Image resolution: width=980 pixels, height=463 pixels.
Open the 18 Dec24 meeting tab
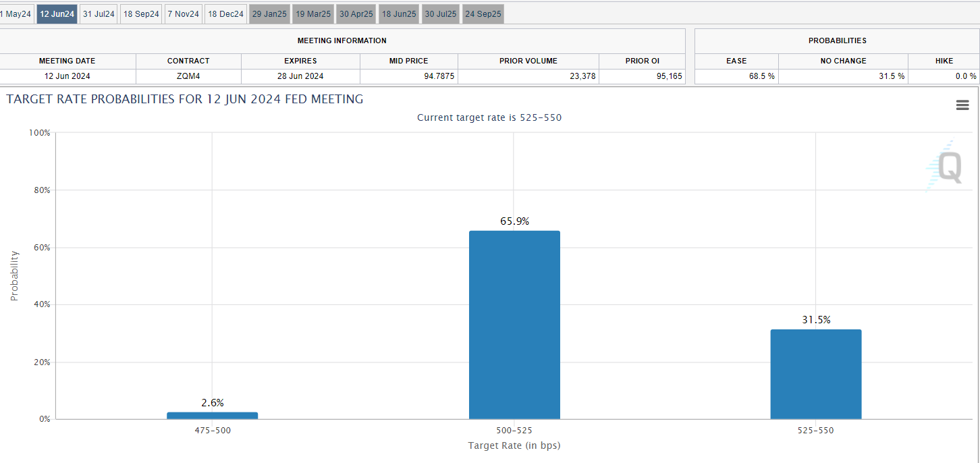click(225, 14)
